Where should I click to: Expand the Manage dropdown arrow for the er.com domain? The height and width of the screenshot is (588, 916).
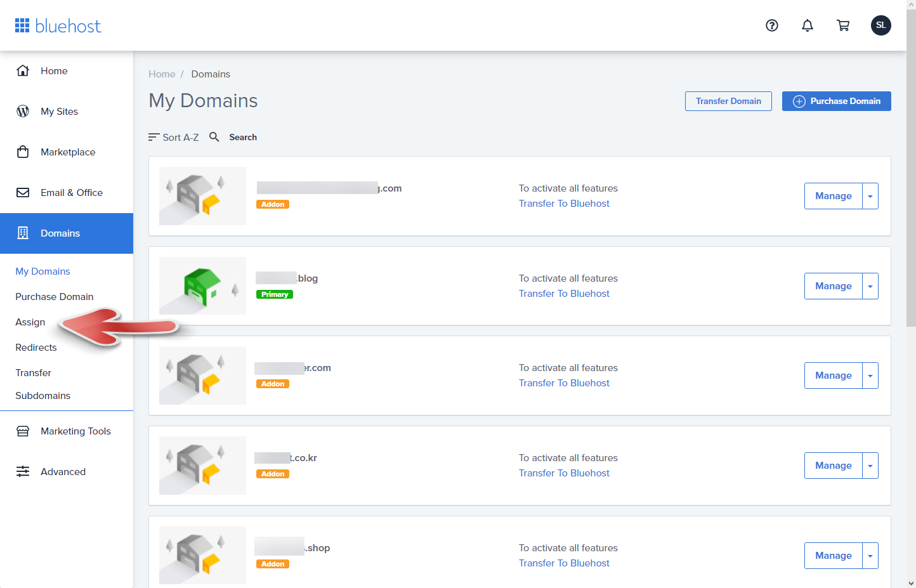click(870, 376)
